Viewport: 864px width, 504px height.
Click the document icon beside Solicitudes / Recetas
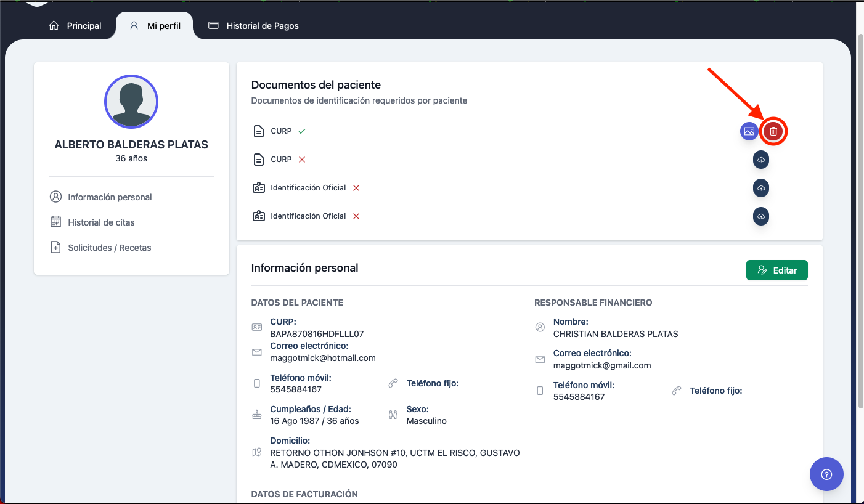pos(55,248)
